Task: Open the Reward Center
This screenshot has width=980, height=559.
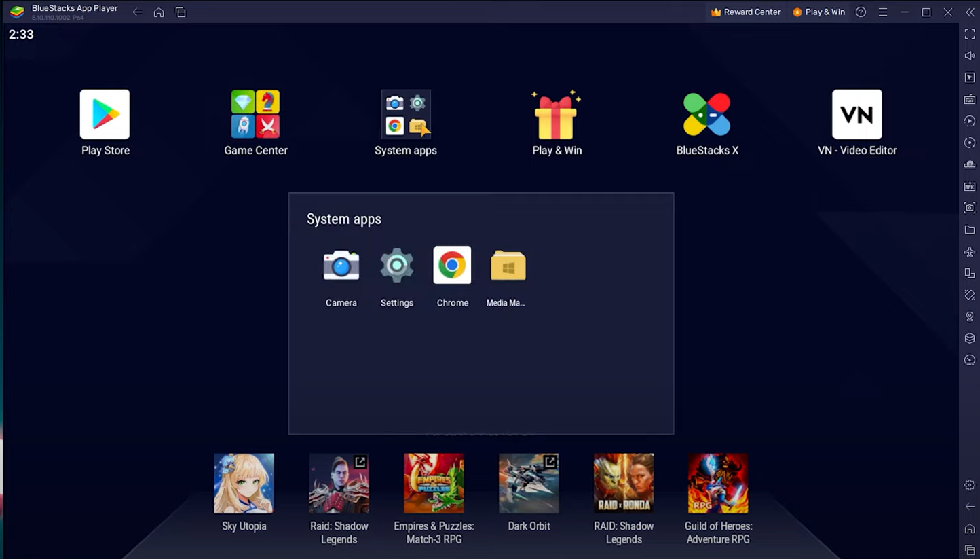Action: click(x=746, y=12)
